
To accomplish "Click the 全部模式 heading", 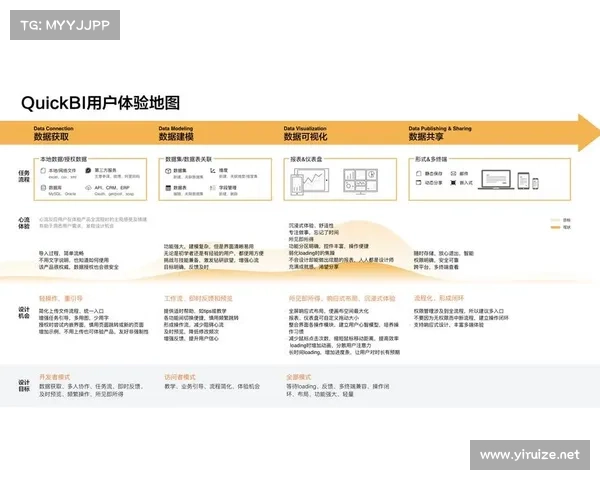I will [299, 377].
